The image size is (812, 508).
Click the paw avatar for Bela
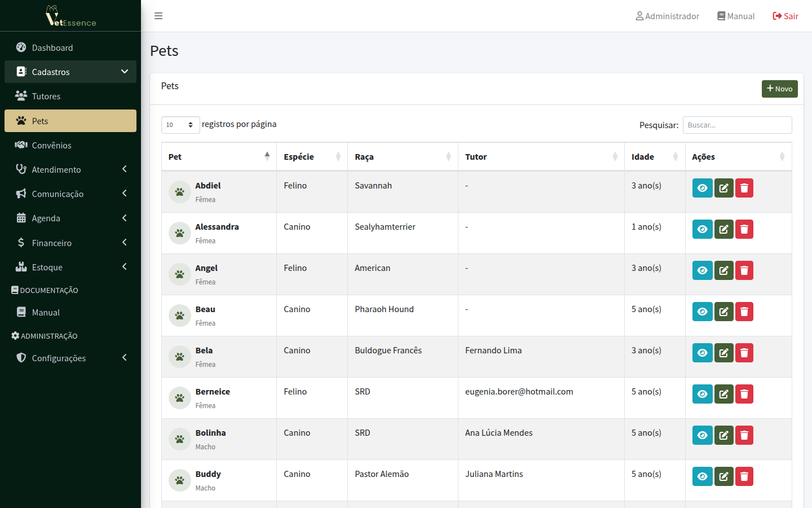click(180, 357)
